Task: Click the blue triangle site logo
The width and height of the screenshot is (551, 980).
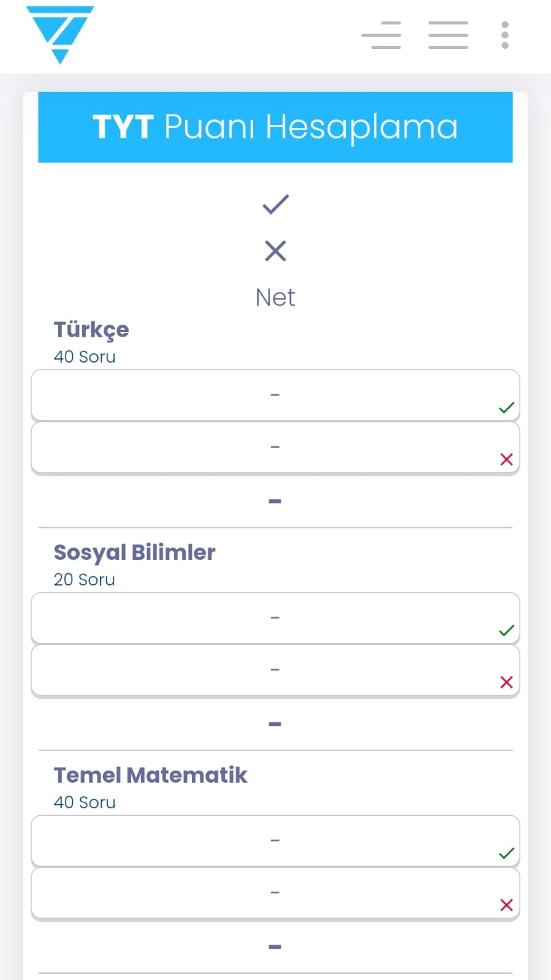Action: pyautogui.click(x=60, y=34)
